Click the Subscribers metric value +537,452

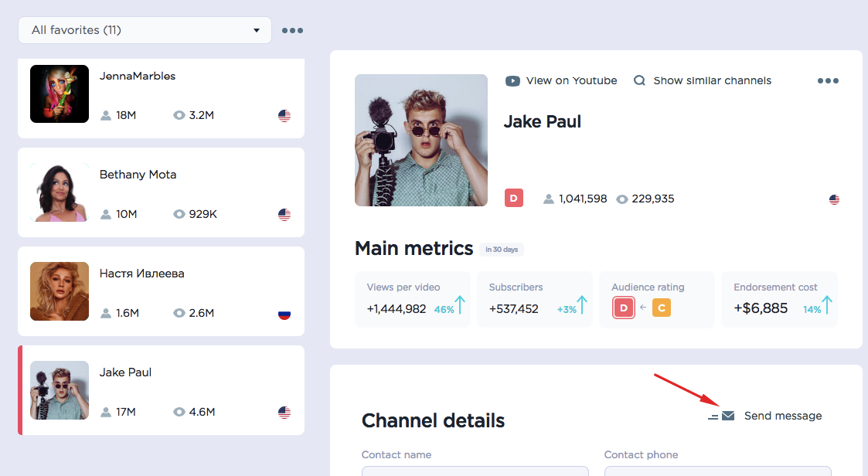tap(514, 309)
